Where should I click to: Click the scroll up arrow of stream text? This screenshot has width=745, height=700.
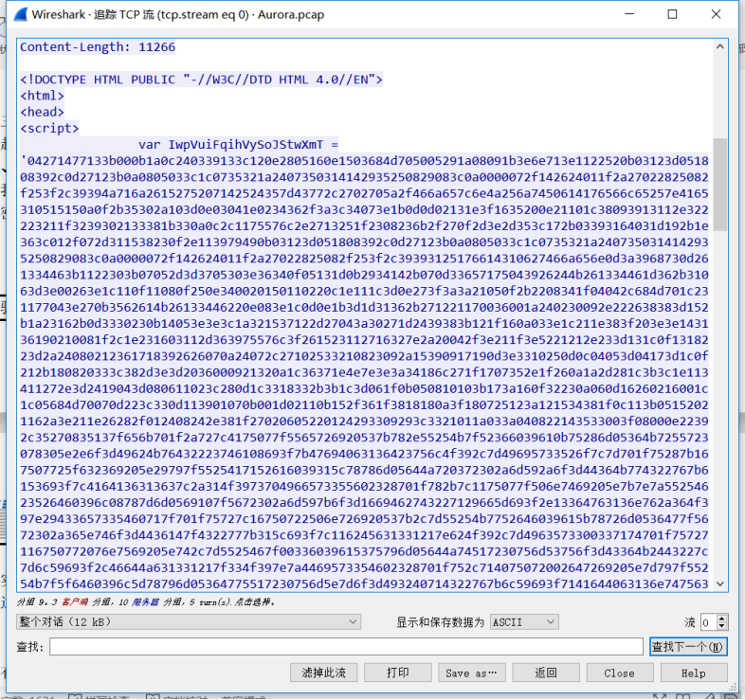(x=719, y=46)
